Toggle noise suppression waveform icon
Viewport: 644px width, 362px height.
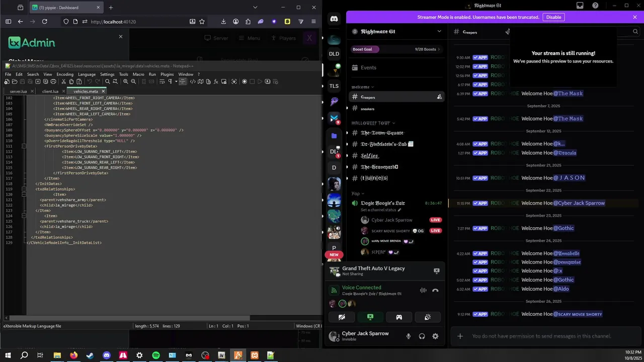point(423,290)
